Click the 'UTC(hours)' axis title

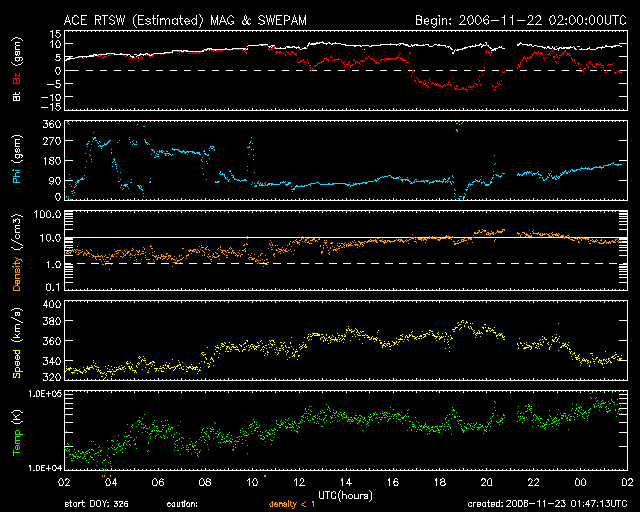tap(345, 496)
